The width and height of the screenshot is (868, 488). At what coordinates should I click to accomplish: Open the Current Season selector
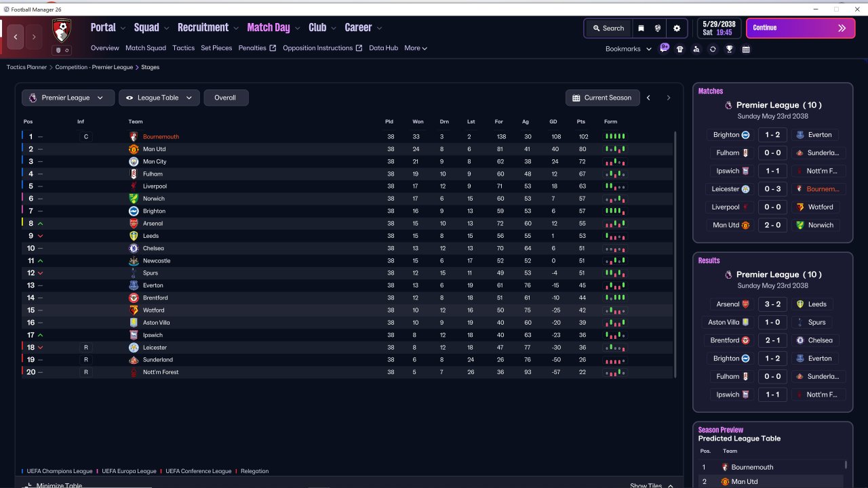[603, 98]
